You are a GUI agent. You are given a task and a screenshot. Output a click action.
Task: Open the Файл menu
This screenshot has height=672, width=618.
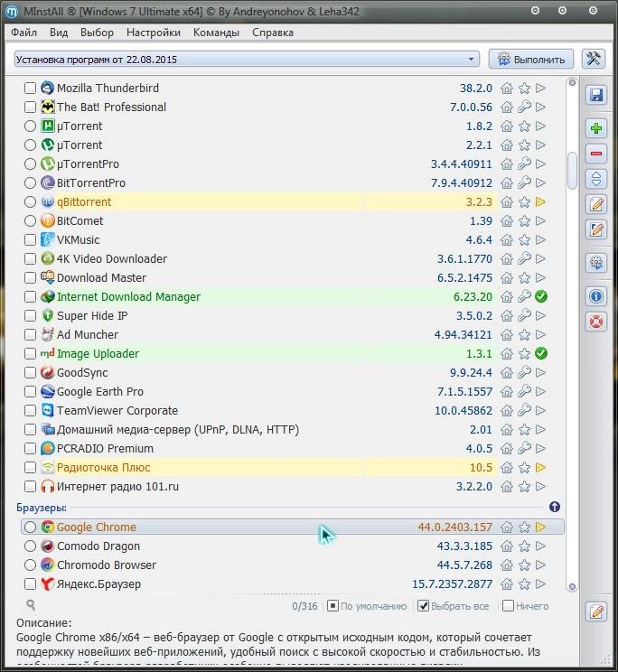(x=24, y=33)
